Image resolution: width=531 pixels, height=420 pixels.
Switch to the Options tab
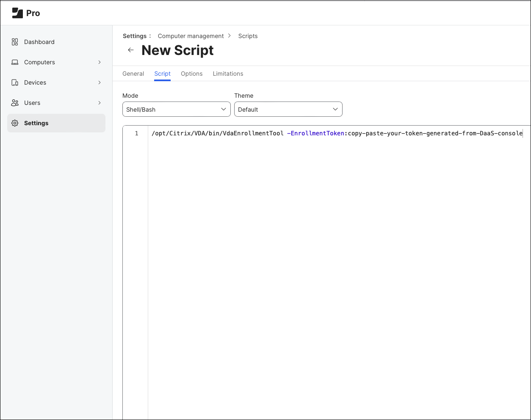(191, 74)
